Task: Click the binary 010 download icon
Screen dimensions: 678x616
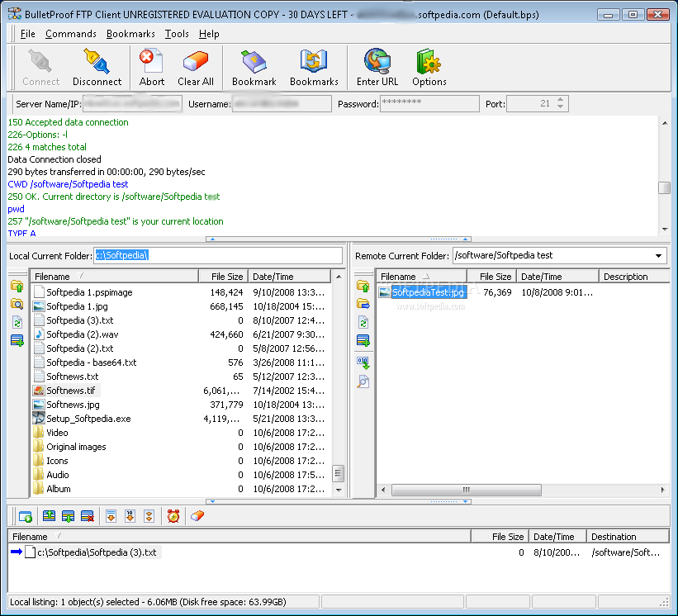Action: (363, 362)
